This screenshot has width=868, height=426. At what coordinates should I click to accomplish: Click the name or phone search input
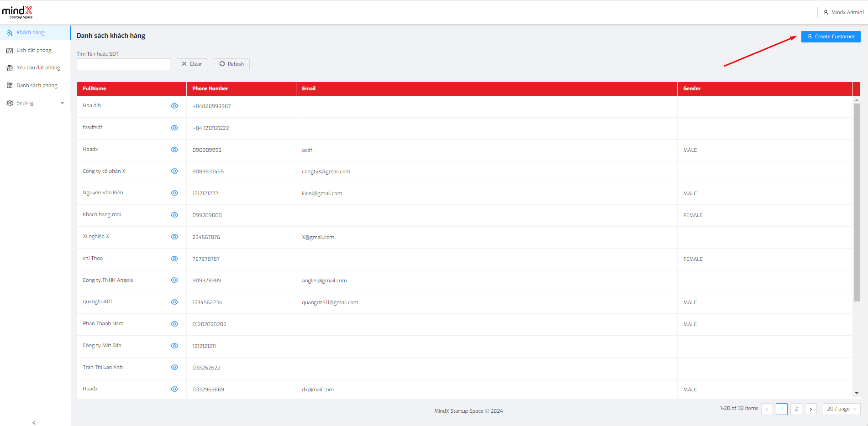click(x=123, y=64)
